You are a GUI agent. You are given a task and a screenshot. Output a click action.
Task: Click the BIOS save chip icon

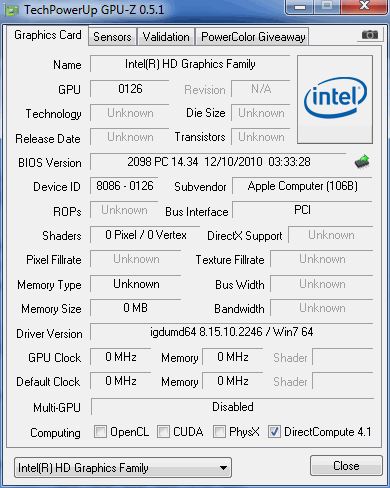[x=362, y=162]
